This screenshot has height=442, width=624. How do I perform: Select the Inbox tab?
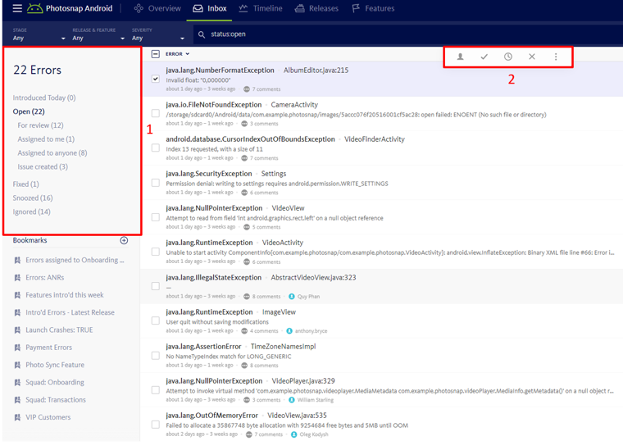click(209, 8)
